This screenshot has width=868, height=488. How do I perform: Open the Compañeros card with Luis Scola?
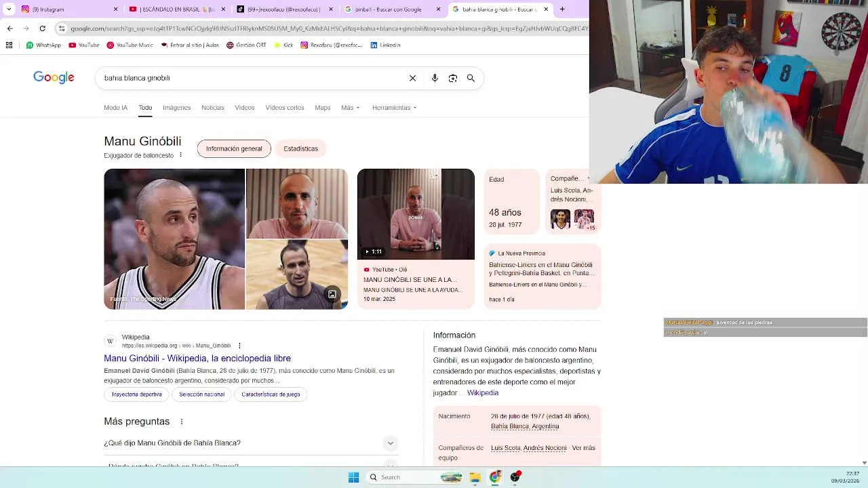pos(573,202)
